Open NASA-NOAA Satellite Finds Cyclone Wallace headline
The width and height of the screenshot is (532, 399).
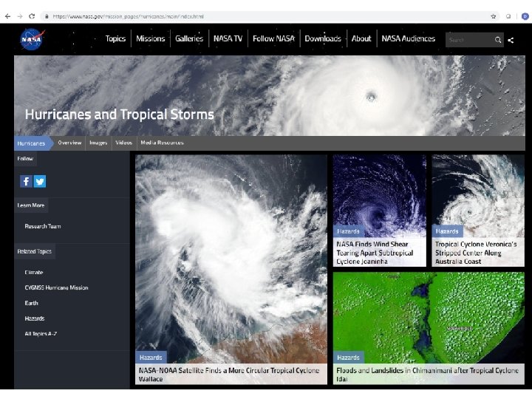pos(229,375)
